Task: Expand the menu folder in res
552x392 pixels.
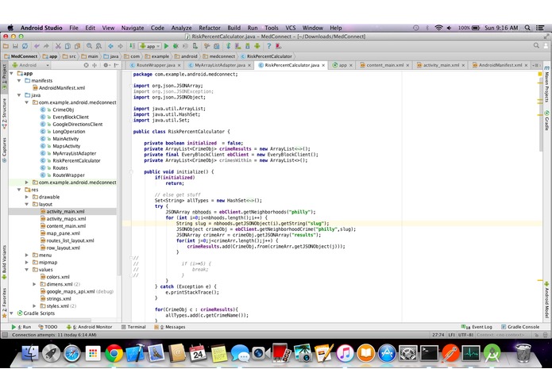Action: [x=27, y=256]
